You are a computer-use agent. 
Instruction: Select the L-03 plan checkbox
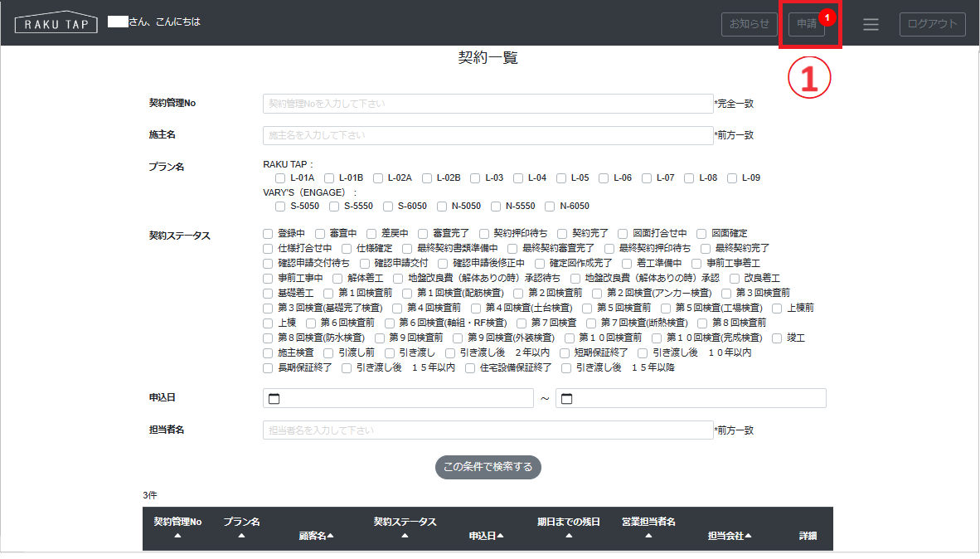475,178
